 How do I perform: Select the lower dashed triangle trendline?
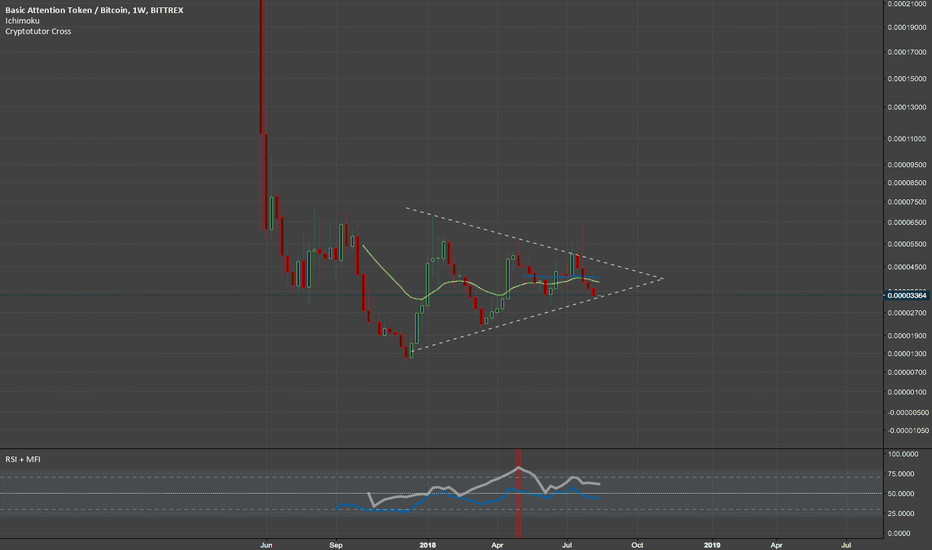(535, 315)
